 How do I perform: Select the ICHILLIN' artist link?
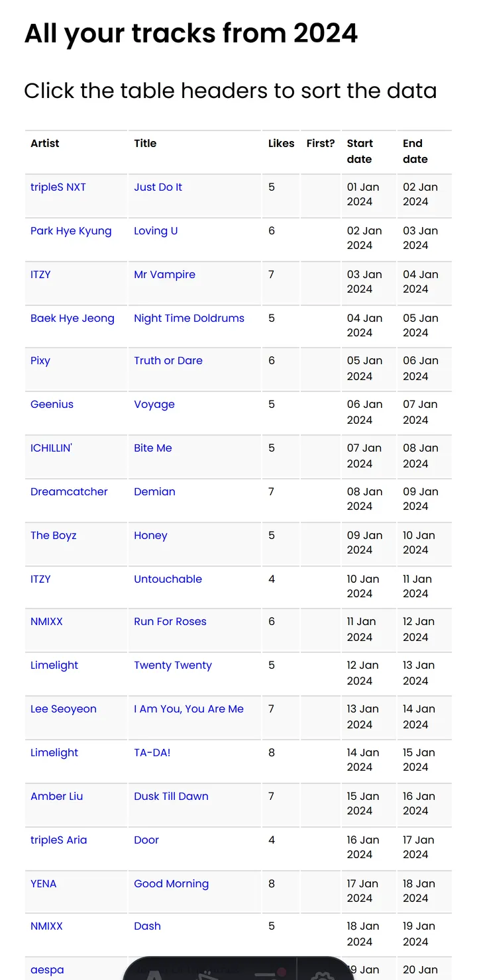click(x=51, y=448)
